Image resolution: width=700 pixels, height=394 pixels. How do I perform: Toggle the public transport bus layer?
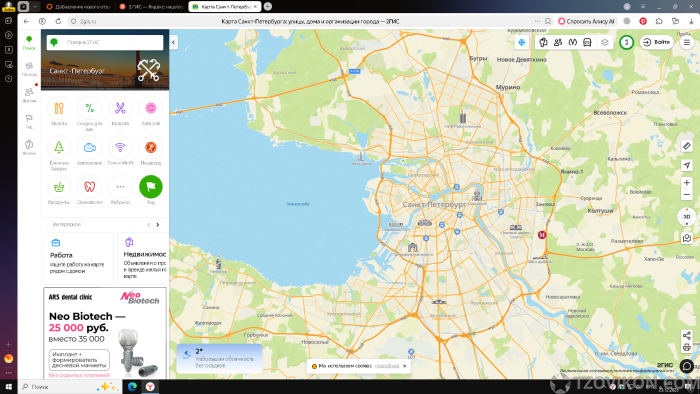588,42
